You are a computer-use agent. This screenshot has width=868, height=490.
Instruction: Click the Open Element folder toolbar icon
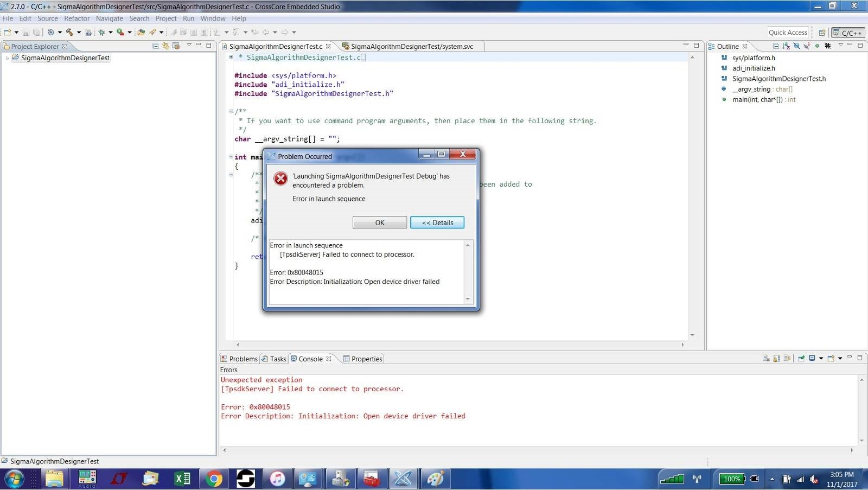pos(141,33)
